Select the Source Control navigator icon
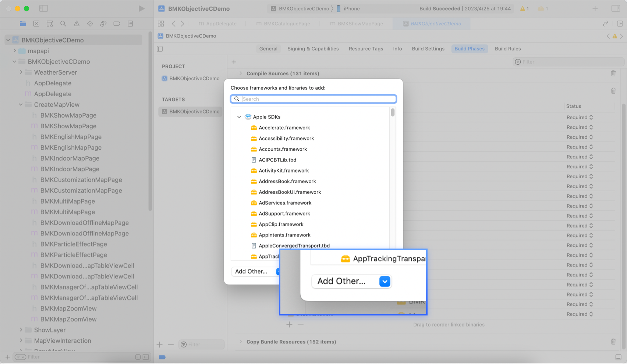The image size is (627, 364). (x=36, y=24)
